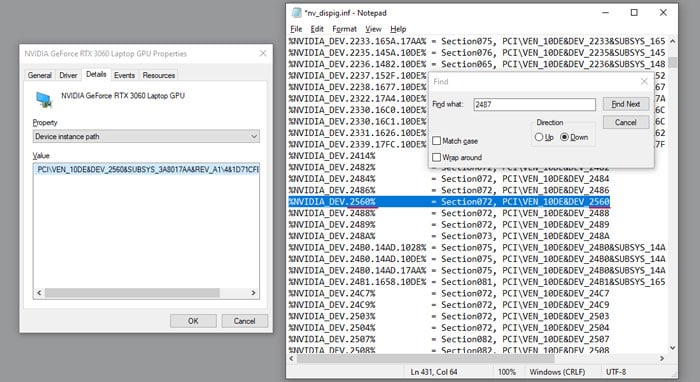Viewport: 700px width, 382px height.
Task: Click the Notepad horizontal scrollbar thumb
Action: tap(425, 358)
